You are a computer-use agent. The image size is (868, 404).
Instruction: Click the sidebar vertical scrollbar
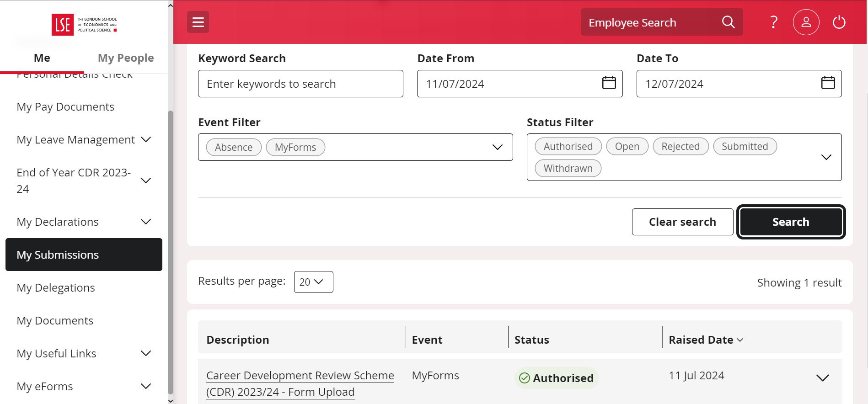[x=171, y=251]
